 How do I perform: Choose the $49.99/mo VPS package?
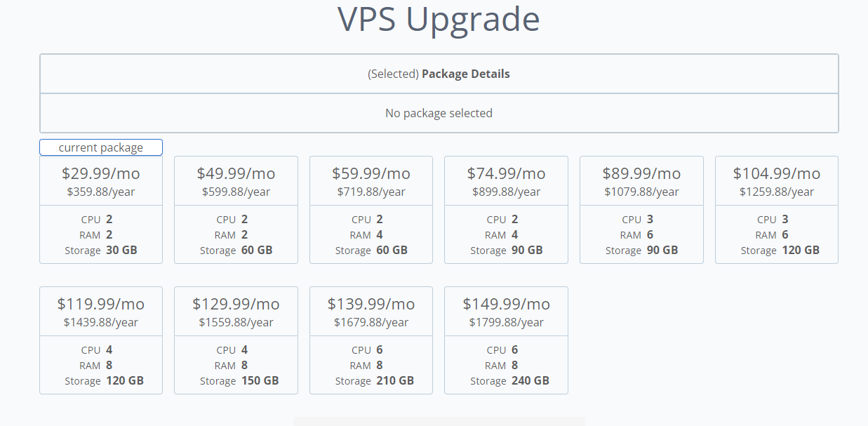tap(236, 209)
